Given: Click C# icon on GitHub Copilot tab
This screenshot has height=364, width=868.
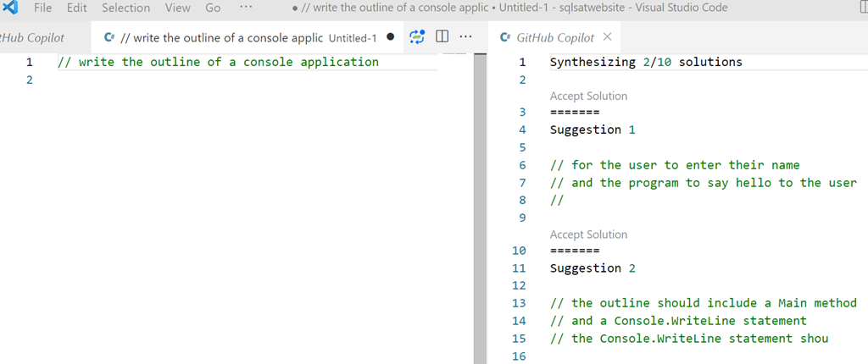Looking at the screenshot, I should tap(505, 38).
